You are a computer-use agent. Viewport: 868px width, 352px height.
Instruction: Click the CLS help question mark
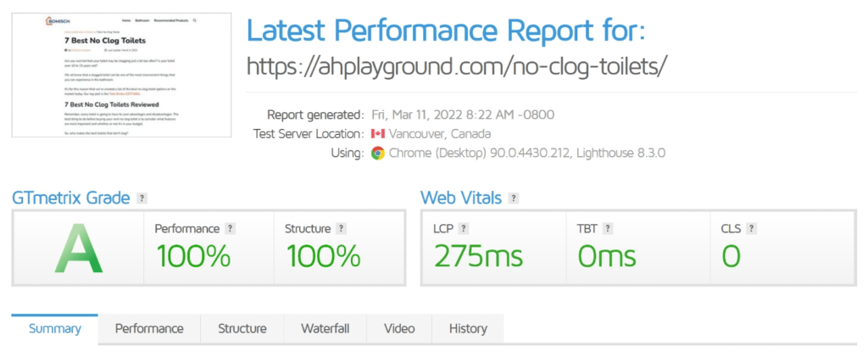752,229
